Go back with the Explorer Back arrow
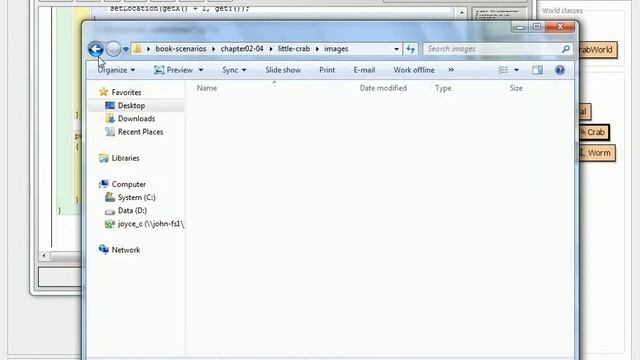The image size is (640, 360). (96, 49)
